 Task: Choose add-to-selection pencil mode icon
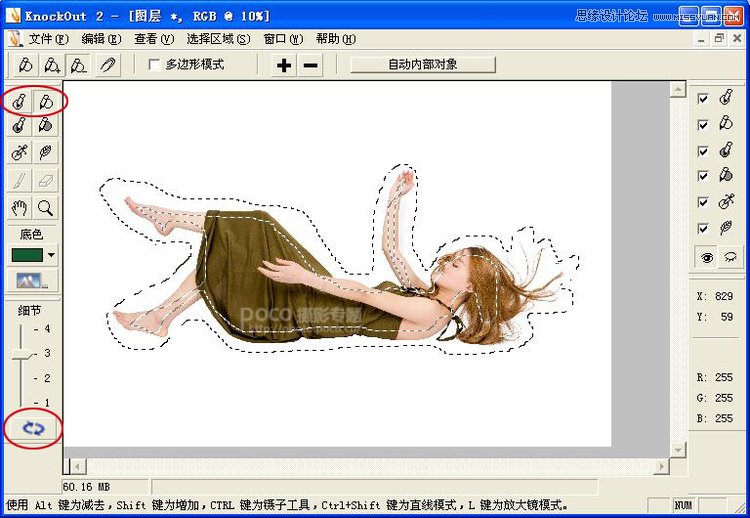pos(52,65)
